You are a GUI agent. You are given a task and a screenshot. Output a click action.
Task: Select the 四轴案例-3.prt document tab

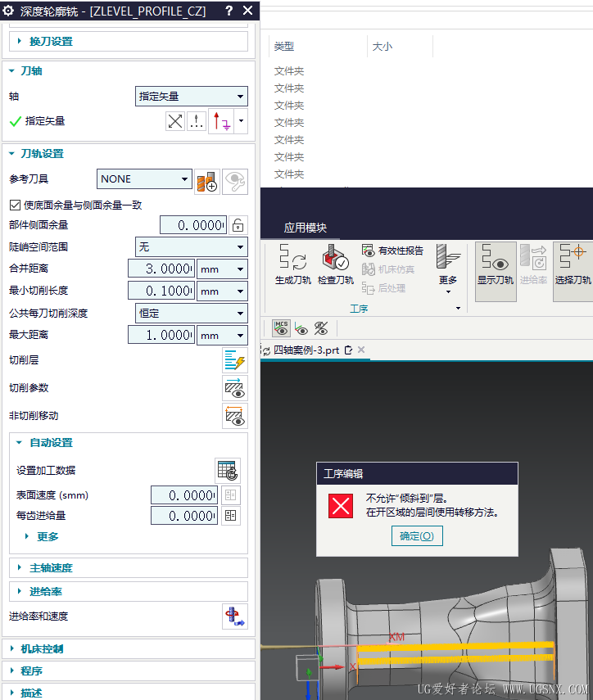point(306,350)
